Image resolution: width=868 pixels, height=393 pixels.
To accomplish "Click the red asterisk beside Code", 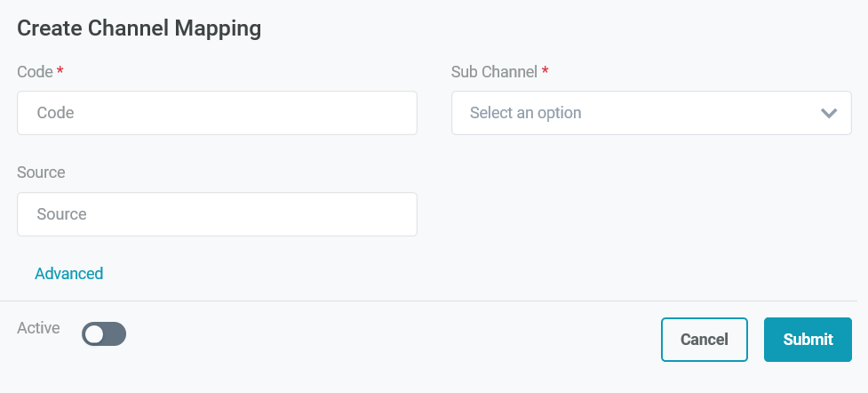I will coord(60,70).
